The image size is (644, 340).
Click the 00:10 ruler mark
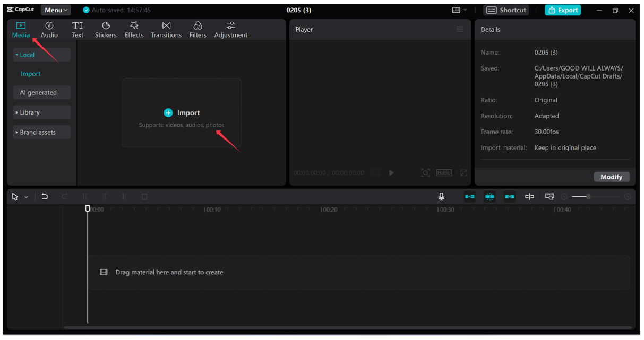(213, 210)
